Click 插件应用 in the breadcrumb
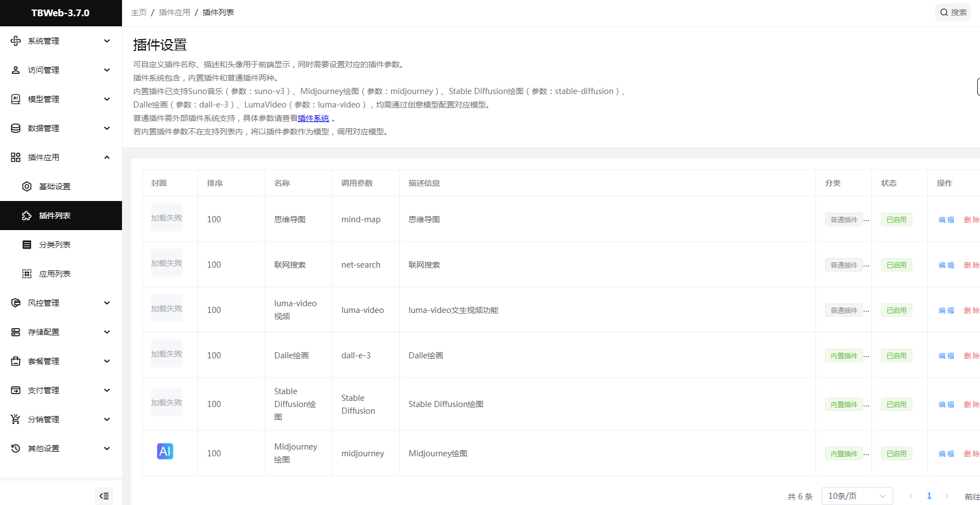Image resolution: width=980 pixels, height=505 pixels. pos(175,12)
